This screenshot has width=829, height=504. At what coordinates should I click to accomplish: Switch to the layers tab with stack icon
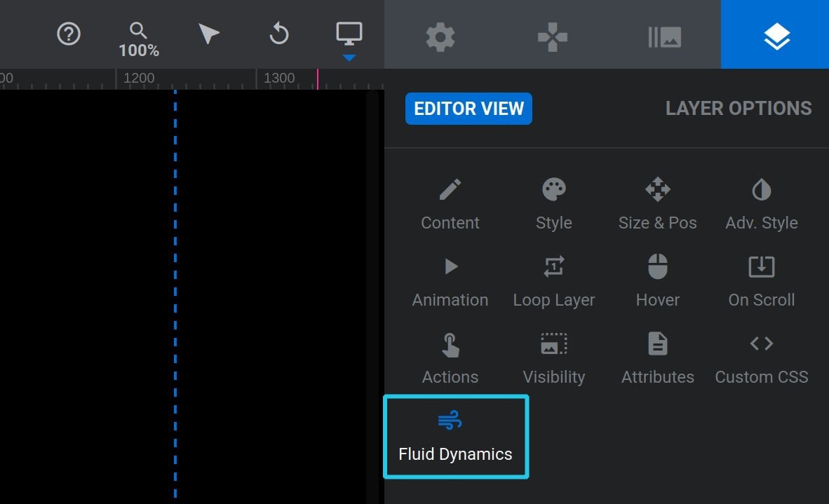[x=775, y=34]
